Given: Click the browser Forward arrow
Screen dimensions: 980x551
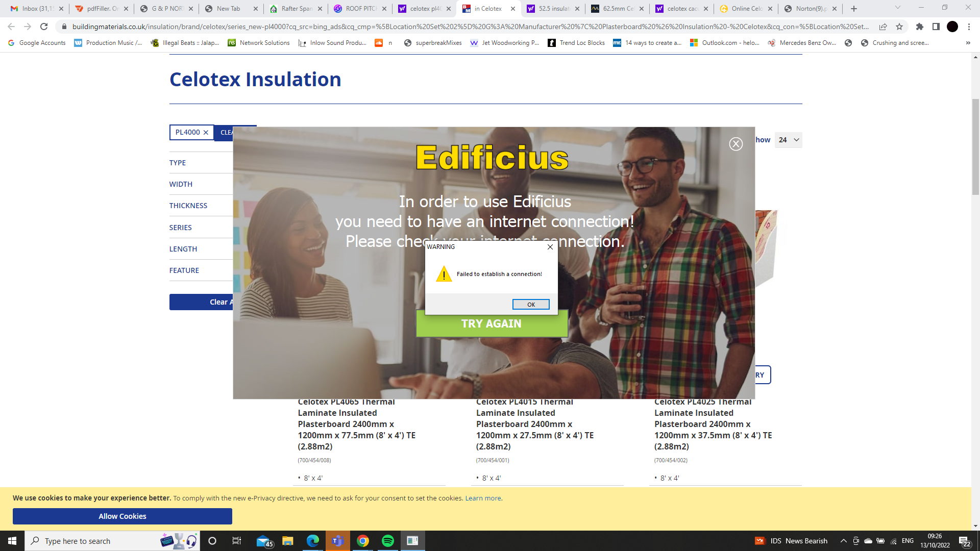Looking at the screenshot, I should point(28,27).
